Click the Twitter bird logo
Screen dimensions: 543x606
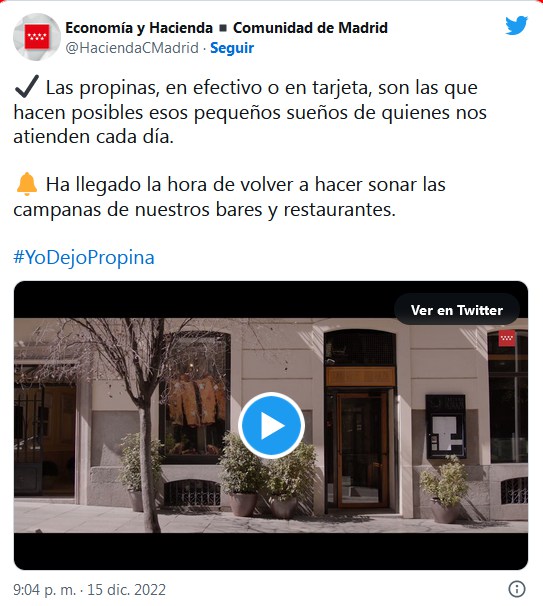[516, 26]
